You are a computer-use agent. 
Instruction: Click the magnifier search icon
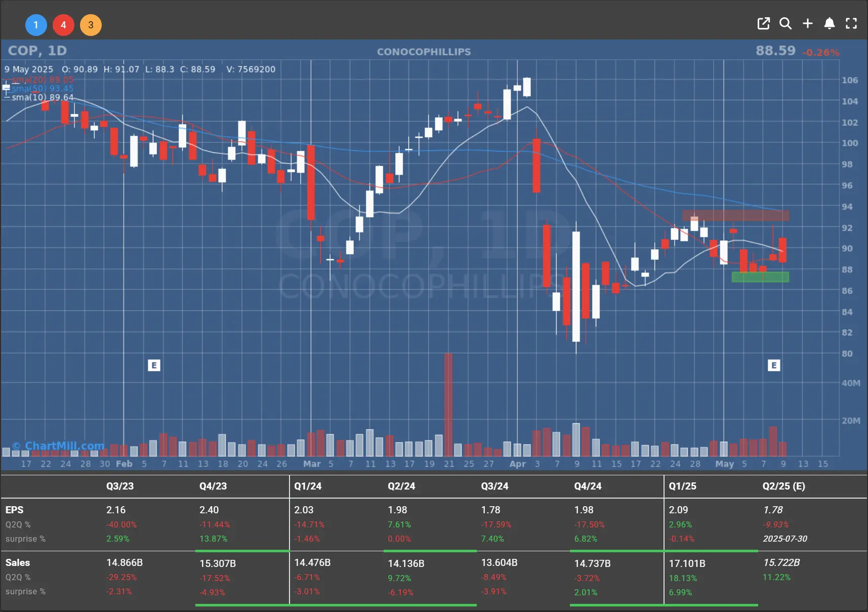(x=786, y=23)
